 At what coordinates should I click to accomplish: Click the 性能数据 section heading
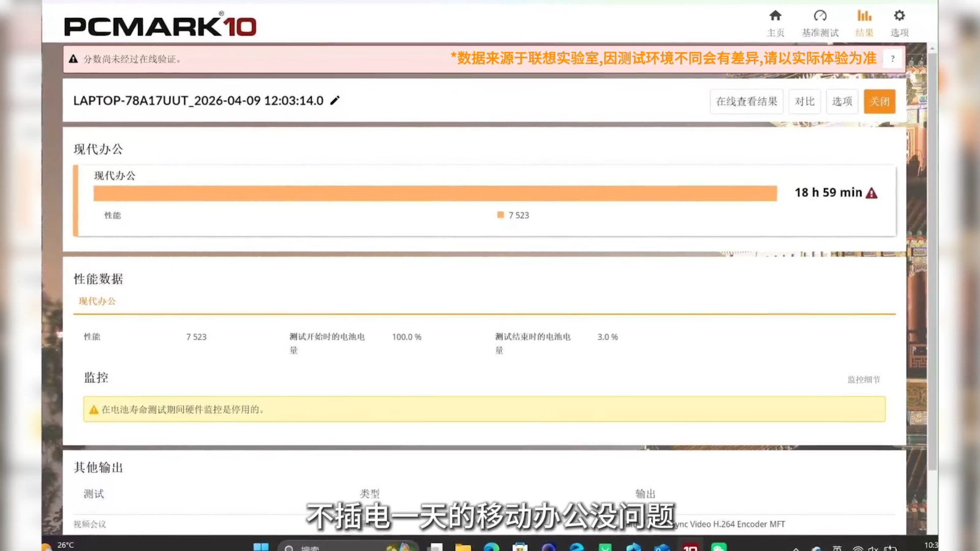coord(98,279)
